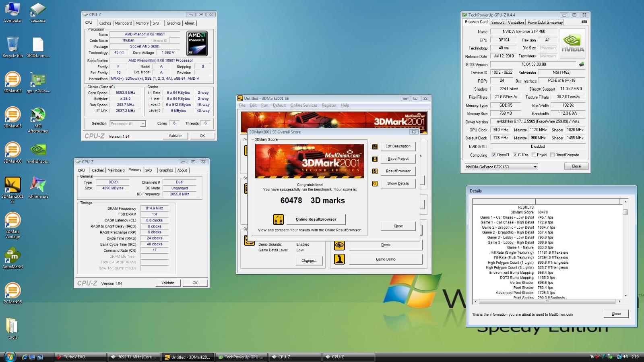Open 3DMark2001 File menu
Image resolution: width=644 pixels, height=362 pixels.
pos(242,105)
